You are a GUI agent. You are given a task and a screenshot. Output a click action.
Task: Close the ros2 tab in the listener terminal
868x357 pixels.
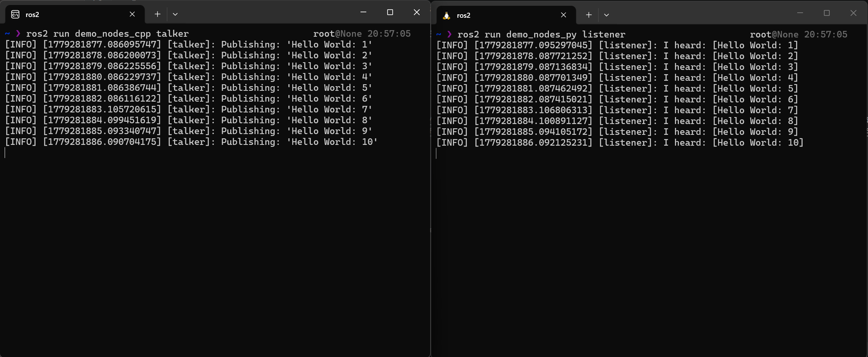564,15
